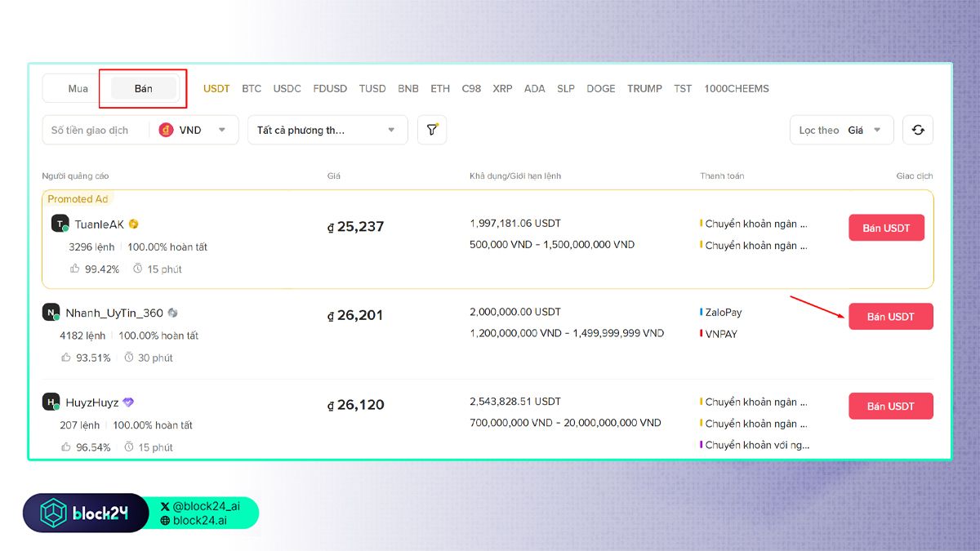Click the clock icon in TuanleAK's row
Viewport: 980px width, 551px height.
[138, 269]
